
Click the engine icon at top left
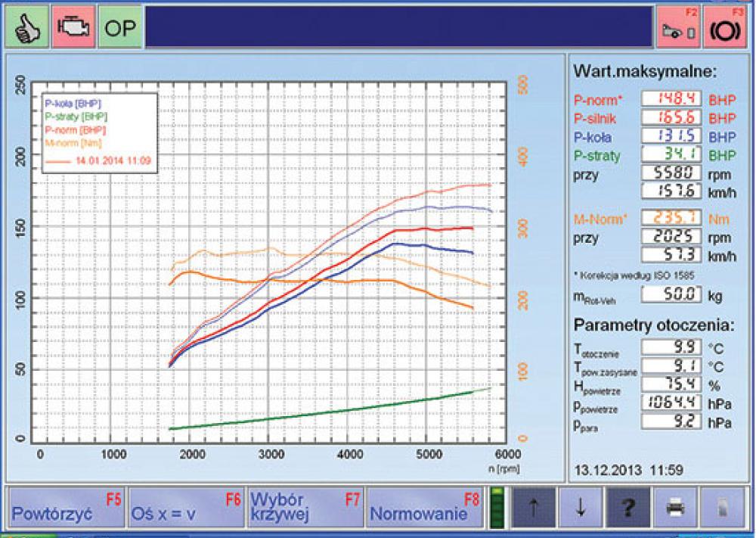pos(73,27)
